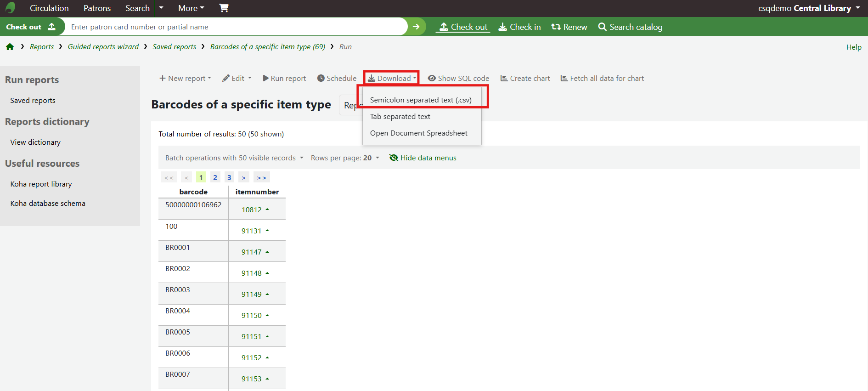The width and height of the screenshot is (868, 391).
Task: Click the Run report button
Action: click(284, 79)
